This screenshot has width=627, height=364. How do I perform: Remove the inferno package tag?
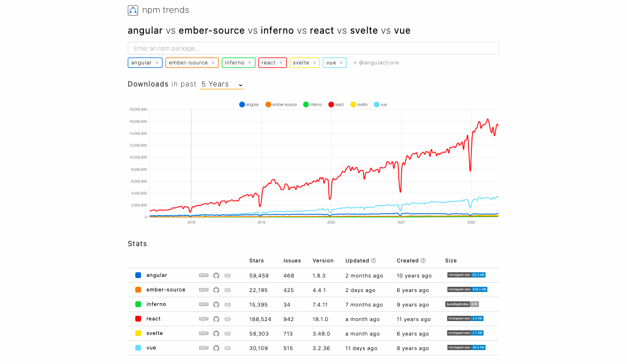(250, 63)
